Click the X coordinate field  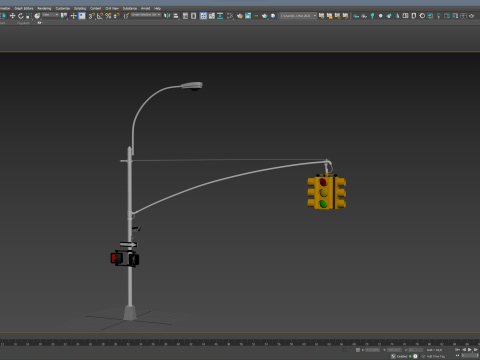(x=372, y=350)
